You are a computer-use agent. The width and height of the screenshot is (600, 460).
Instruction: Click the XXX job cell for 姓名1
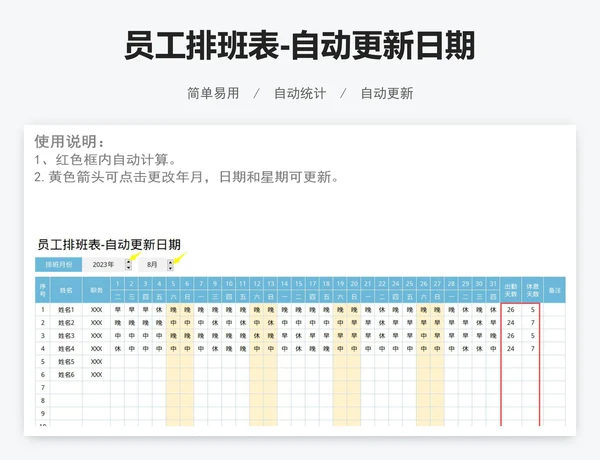96,310
